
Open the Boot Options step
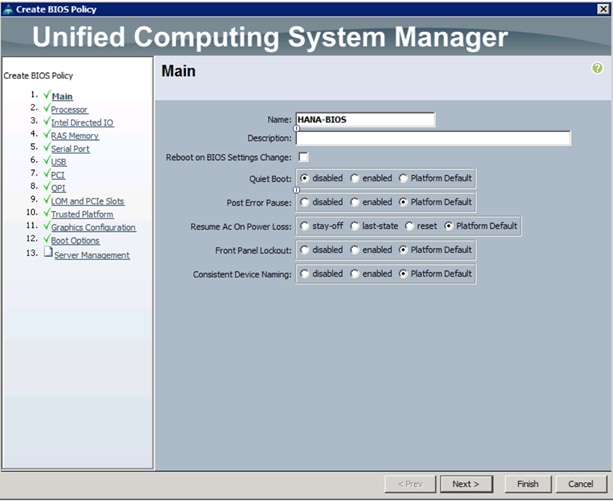coord(75,240)
